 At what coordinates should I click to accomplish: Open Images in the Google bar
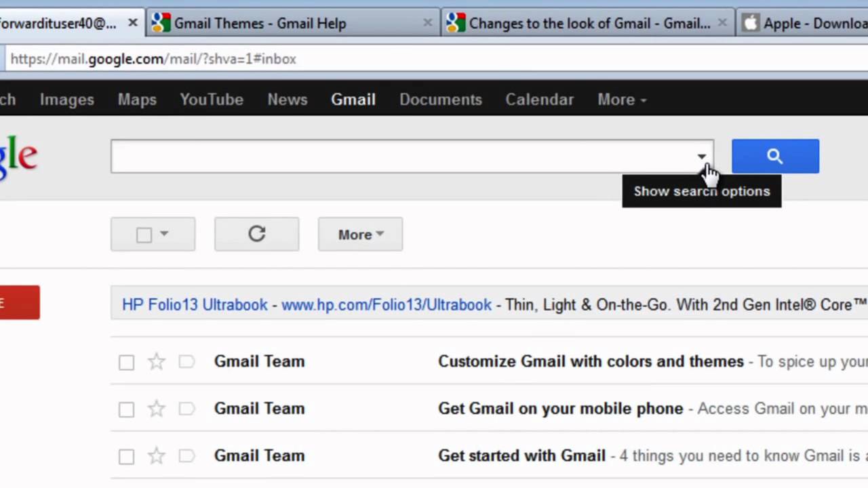point(66,99)
